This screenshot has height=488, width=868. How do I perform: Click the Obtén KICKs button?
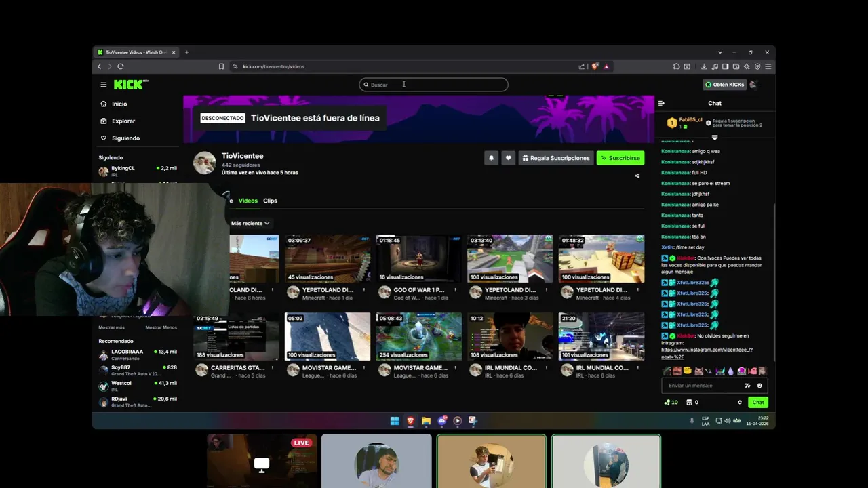pos(725,85)
